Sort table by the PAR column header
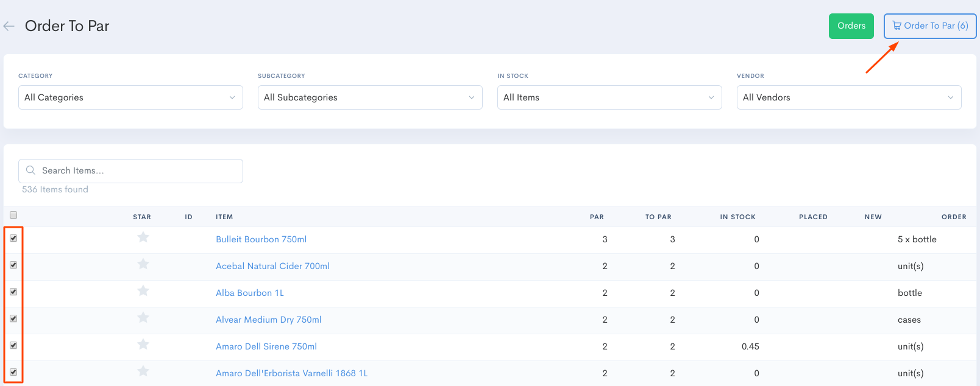The width and height of the screenshot is (980, 386). pos(597,217)
